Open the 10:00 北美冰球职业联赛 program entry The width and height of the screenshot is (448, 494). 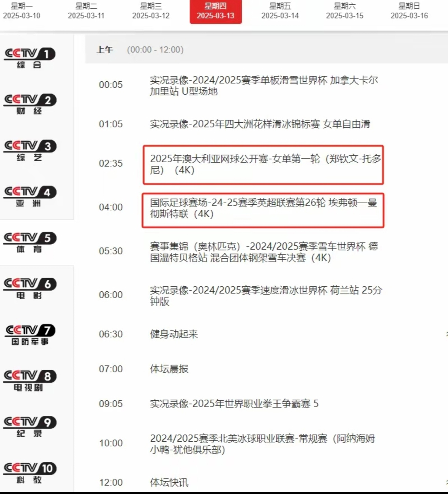[262, 444]
